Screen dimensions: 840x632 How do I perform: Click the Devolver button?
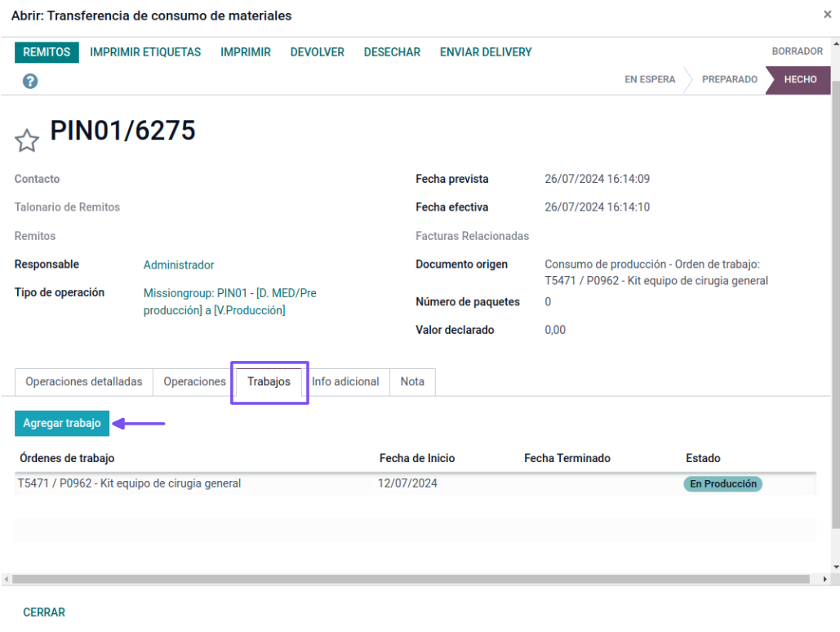[317, 52]
